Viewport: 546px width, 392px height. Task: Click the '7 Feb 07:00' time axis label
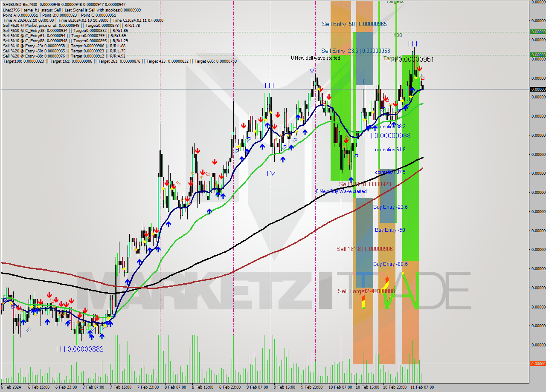(93, 387)
